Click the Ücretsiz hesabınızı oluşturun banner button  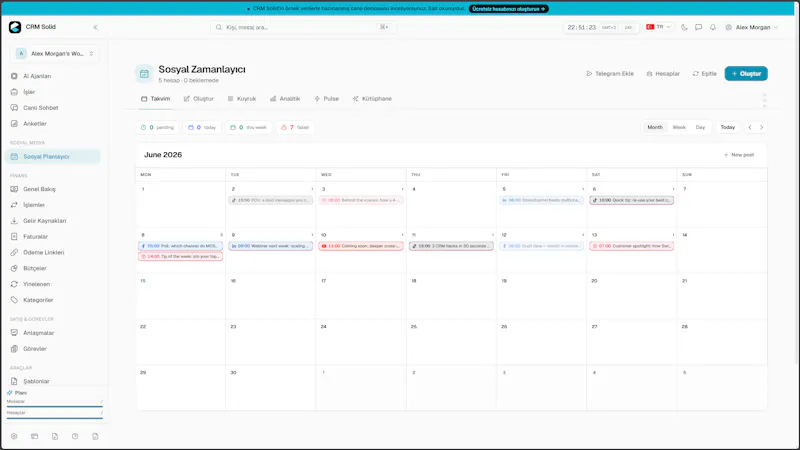click(x=509, y=9)
